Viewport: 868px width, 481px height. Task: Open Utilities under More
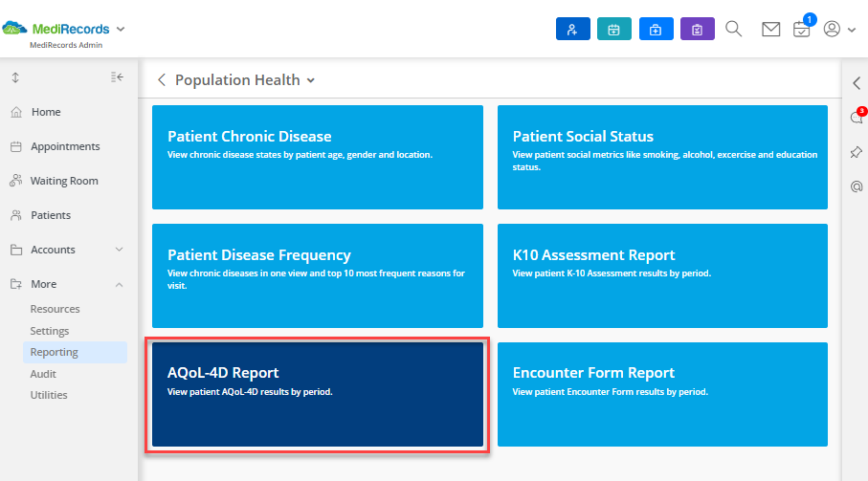pyautogui.click(x=49, y=395)
